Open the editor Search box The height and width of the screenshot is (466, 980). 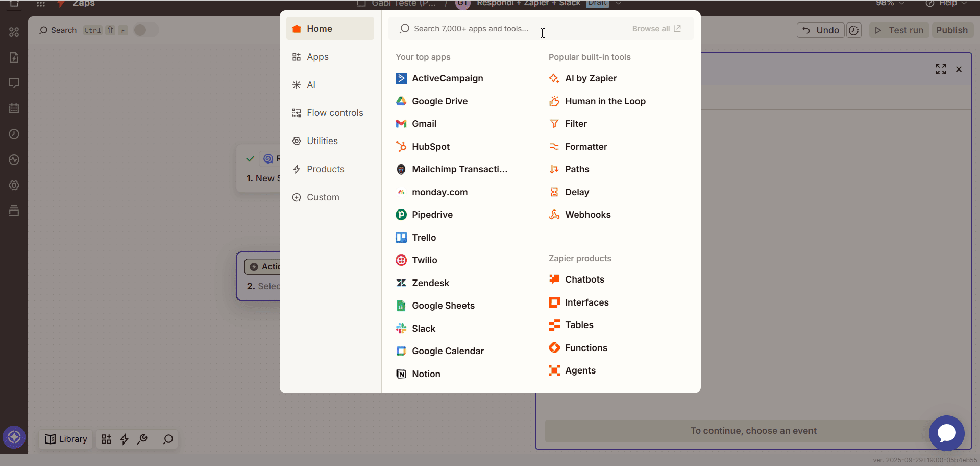tap(58, 30)
